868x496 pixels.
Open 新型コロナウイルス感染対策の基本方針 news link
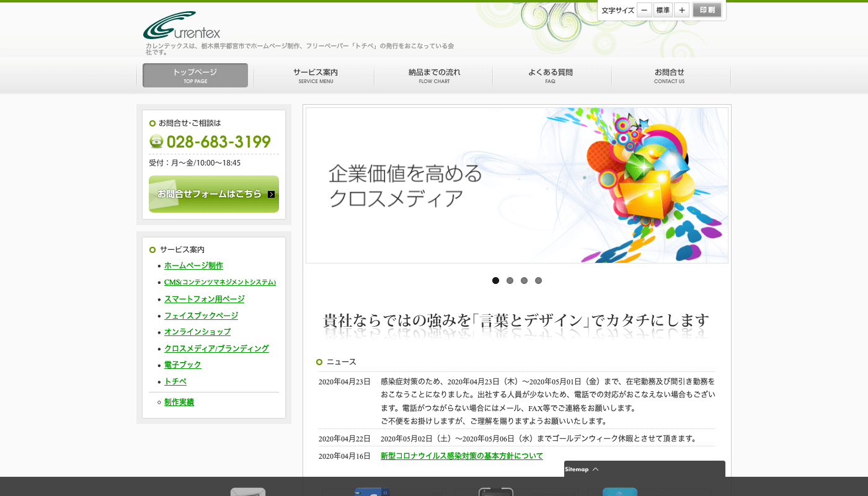[x=461, y=456]
